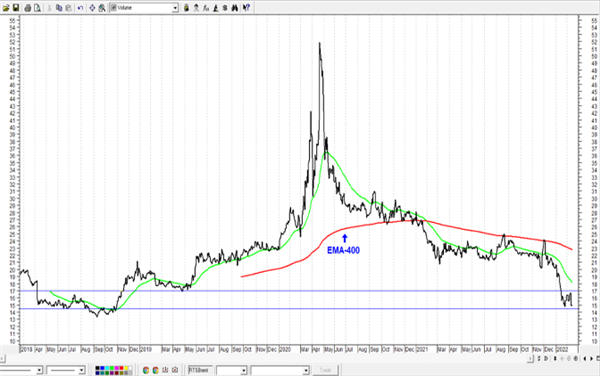This screenshot has width=600, height=376.
Task: Pick the yellow color swatch
Action: [126, 368]
